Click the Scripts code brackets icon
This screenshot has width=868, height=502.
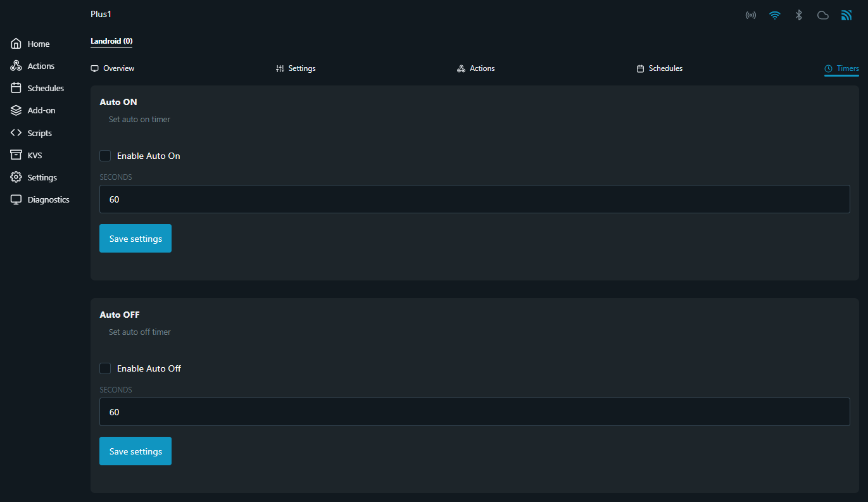pyautogui.click(x=16, y=133)
